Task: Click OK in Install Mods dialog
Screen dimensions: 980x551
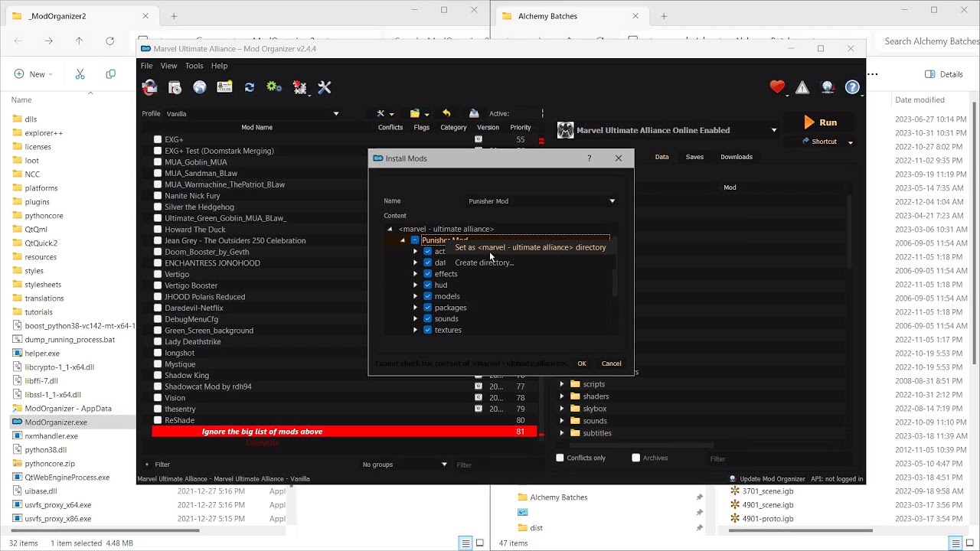Action: [582, 364]
